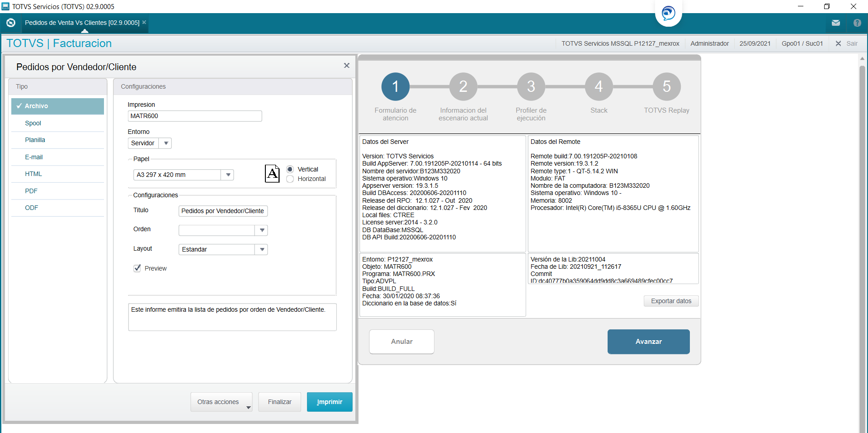Viewport: 868px width, 433px height.
Task: Click the Avanzar button
Action: click(648, 342)
